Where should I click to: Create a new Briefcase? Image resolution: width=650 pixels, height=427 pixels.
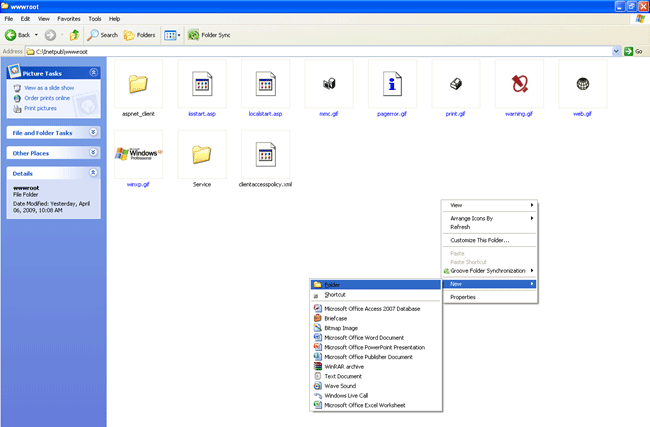click(376, 318)
